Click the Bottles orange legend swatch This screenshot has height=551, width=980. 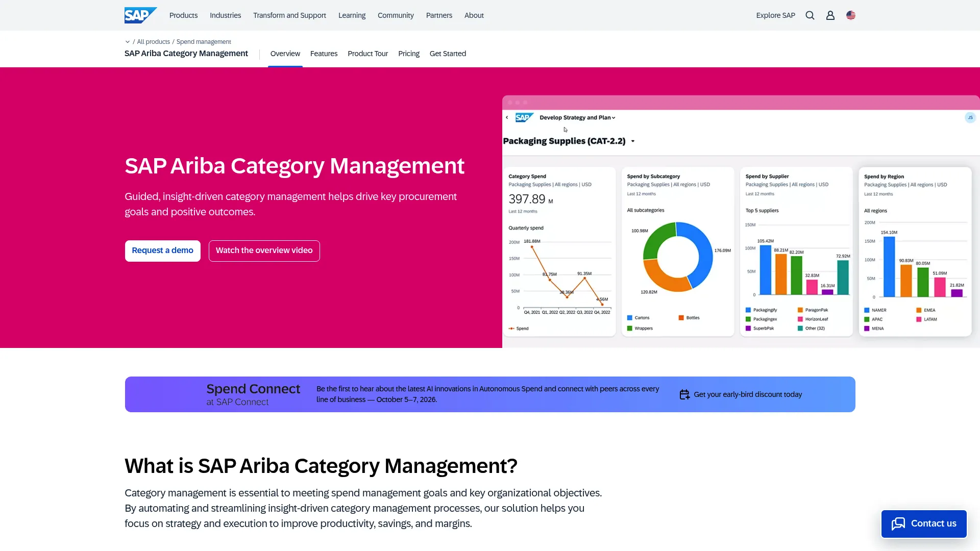click(x=681, y=318)
